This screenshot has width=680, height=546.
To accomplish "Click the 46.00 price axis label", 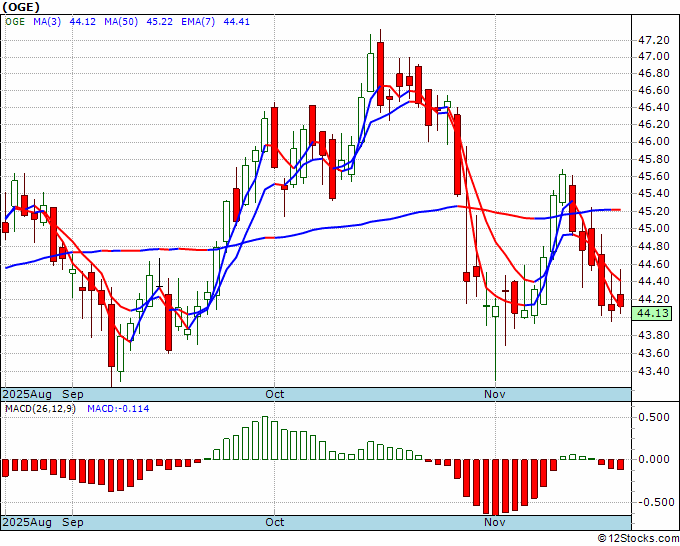I will [x=654, y=141].
